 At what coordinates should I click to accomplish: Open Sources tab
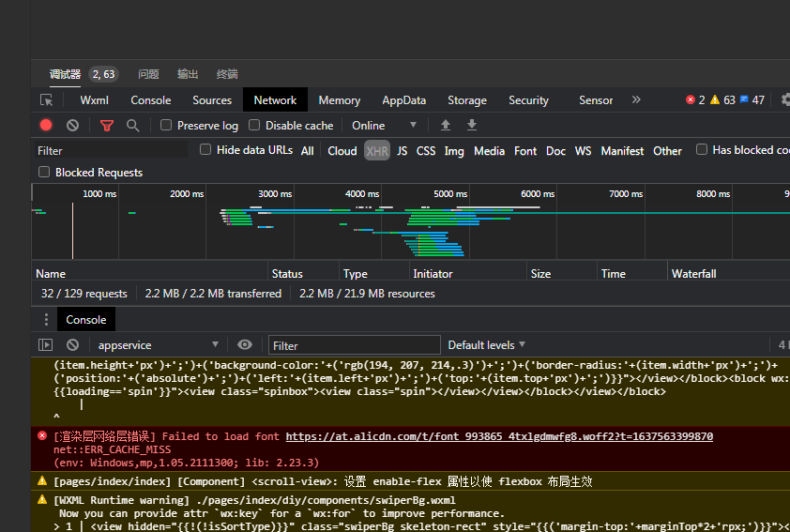(212, 100)
